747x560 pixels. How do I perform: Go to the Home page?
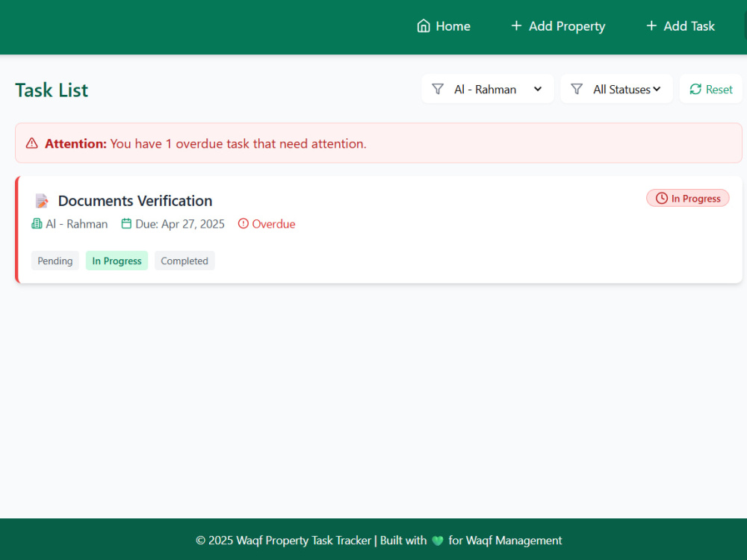[x=444, y=26]
